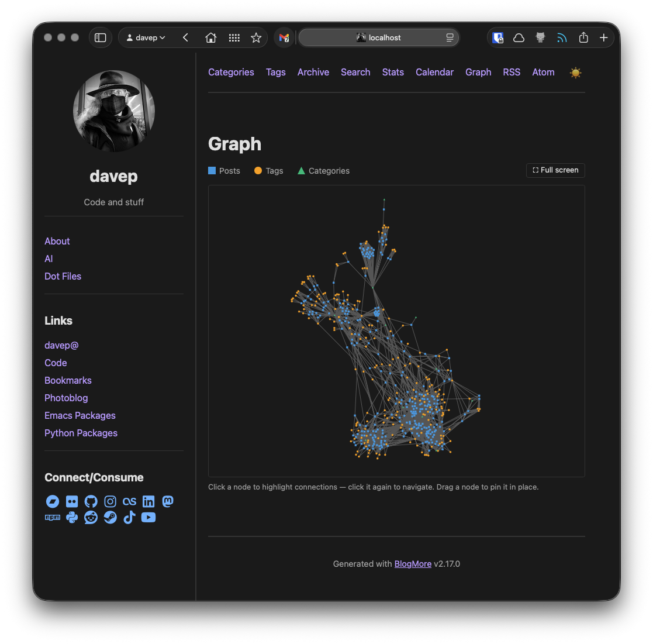This screenshot has width=653, height=644.
Task: Select the npm icon in Connect/Consume
Action: (52, 518)
